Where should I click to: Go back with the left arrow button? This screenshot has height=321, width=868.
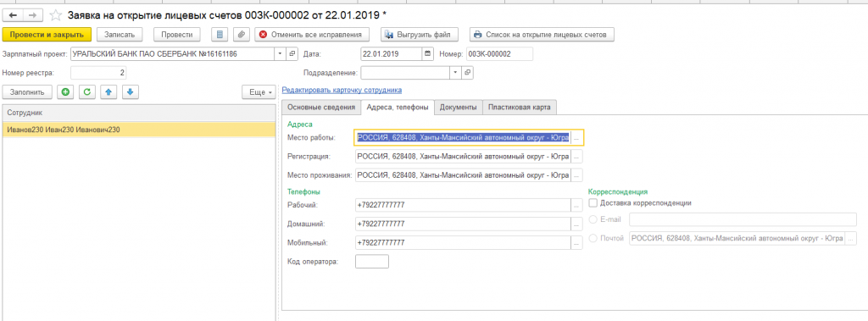[13, 14]
